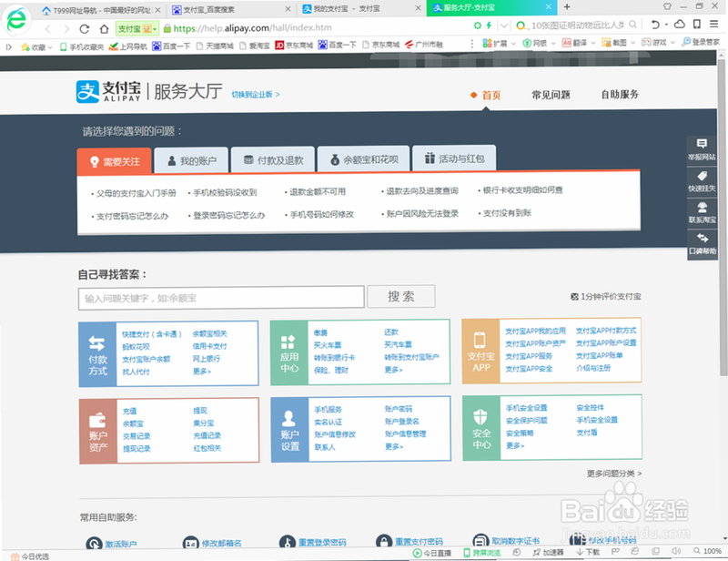Open address bar dropdown arrow
Image resolution: width=728 pixels, height=561 pixels.
(505, 25)
